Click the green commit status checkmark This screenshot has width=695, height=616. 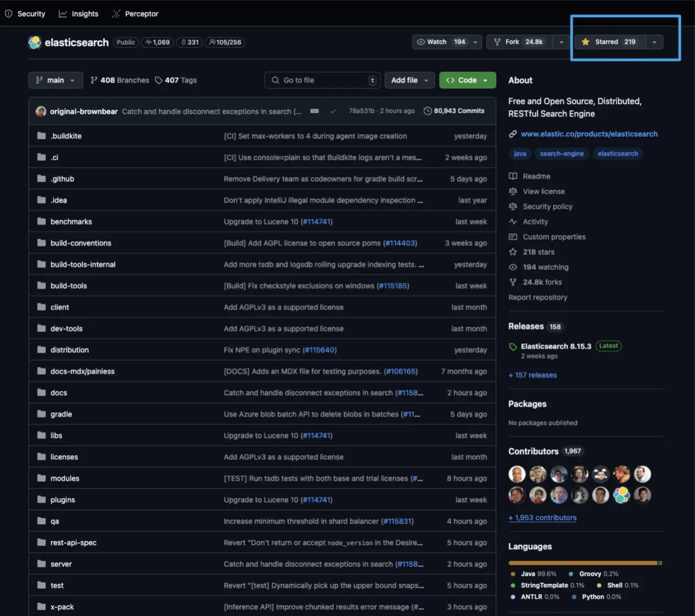pyautogui.click(x=333, y=111)
